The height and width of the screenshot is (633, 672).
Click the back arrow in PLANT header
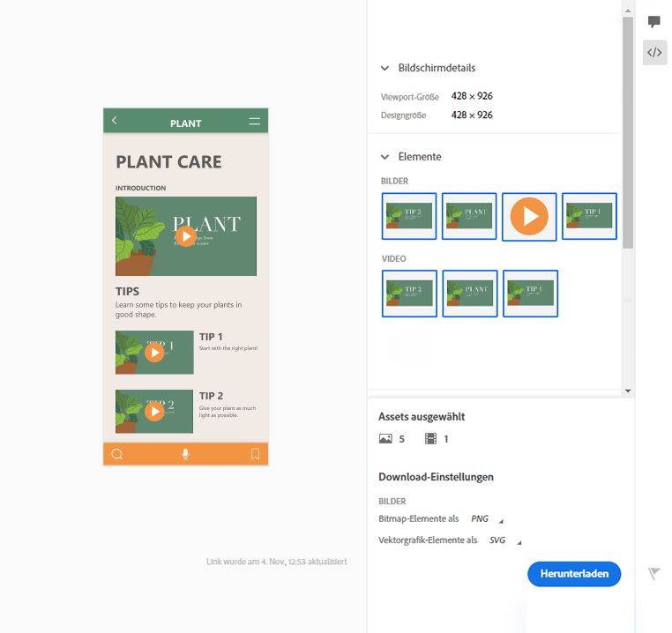[115, 121]
